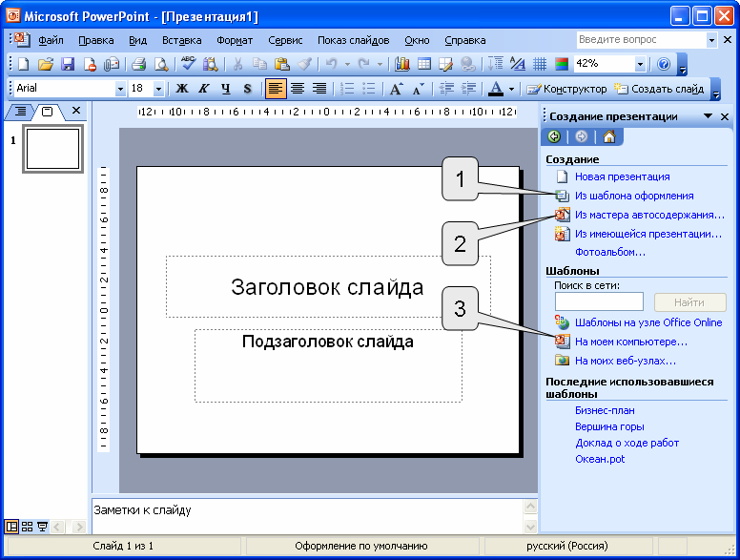Toggle Italic (К) formatting
Viewport: 740px width, 560px height.
point(204,89)
